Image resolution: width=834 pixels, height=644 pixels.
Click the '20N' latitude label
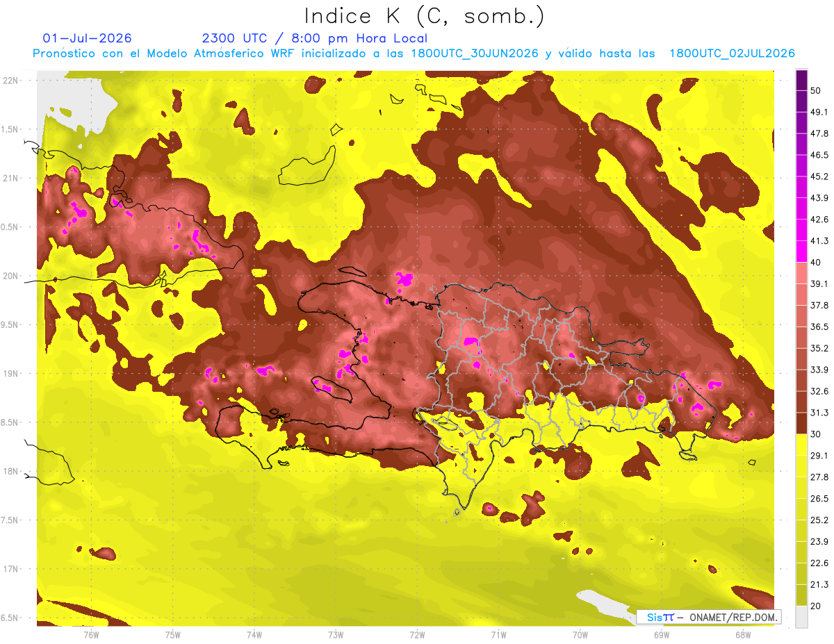tap(10, 276)
